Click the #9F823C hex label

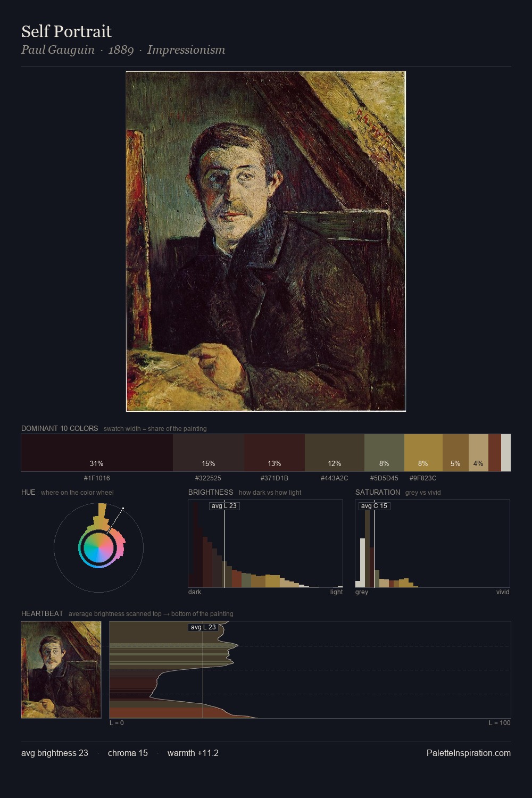point(423,478)
